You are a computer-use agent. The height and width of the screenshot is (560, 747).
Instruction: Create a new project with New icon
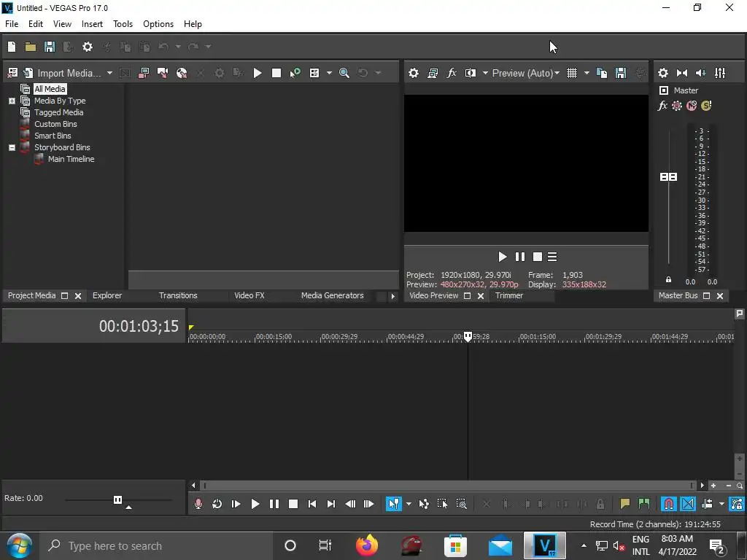12,47
